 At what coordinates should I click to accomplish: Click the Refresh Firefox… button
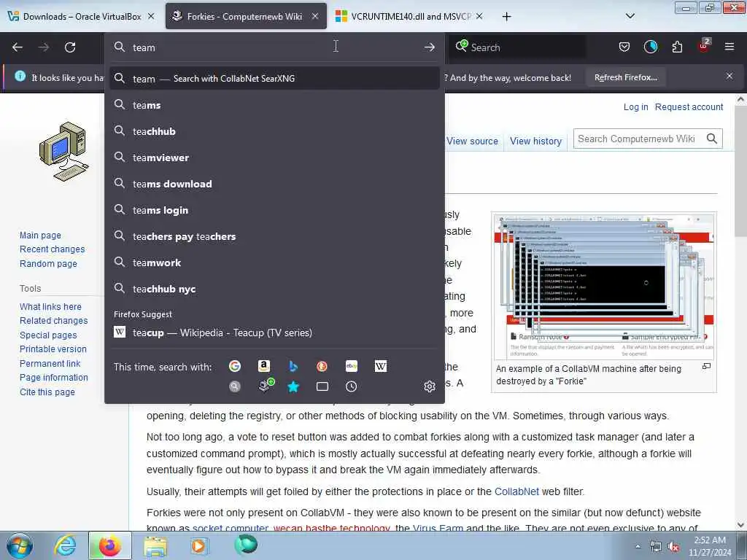tap(625, 77)
